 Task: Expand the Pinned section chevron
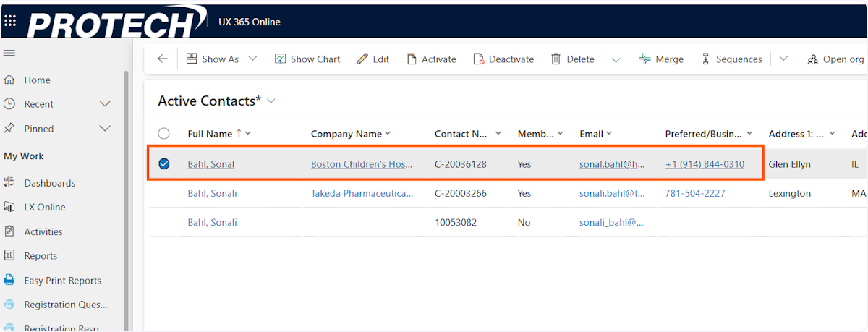point(105,129)
